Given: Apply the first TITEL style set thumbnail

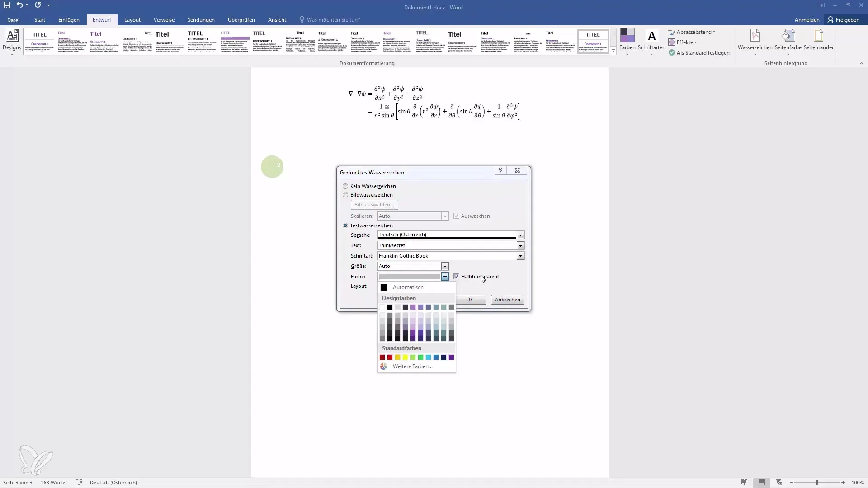Looking at the screenshot, I should 40,42.
